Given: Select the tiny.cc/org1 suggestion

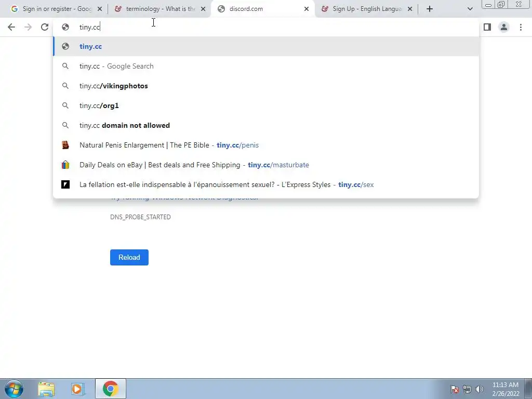Looking at the screenshot, I should coord(266,105).
